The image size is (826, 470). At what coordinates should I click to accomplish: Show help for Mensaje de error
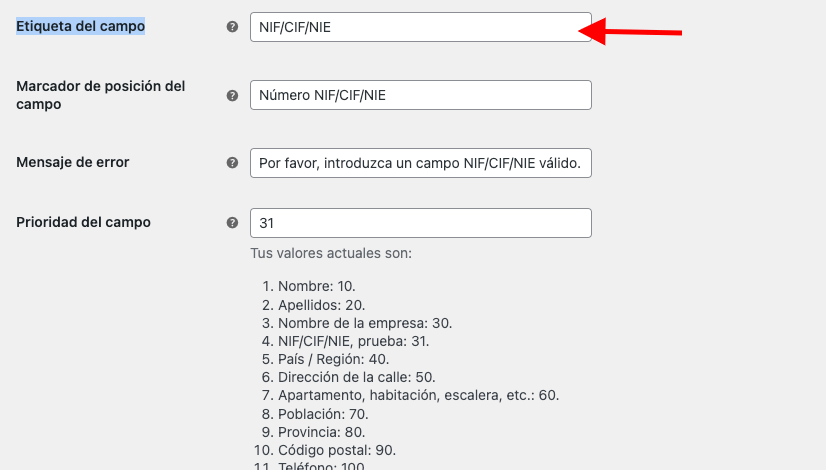point(232,163)
